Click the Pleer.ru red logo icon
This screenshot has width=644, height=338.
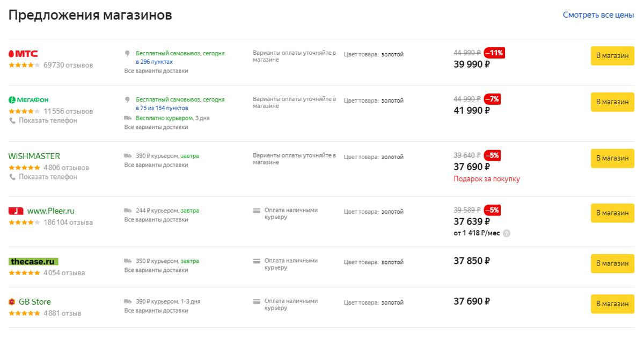click(x=16, y=211)
